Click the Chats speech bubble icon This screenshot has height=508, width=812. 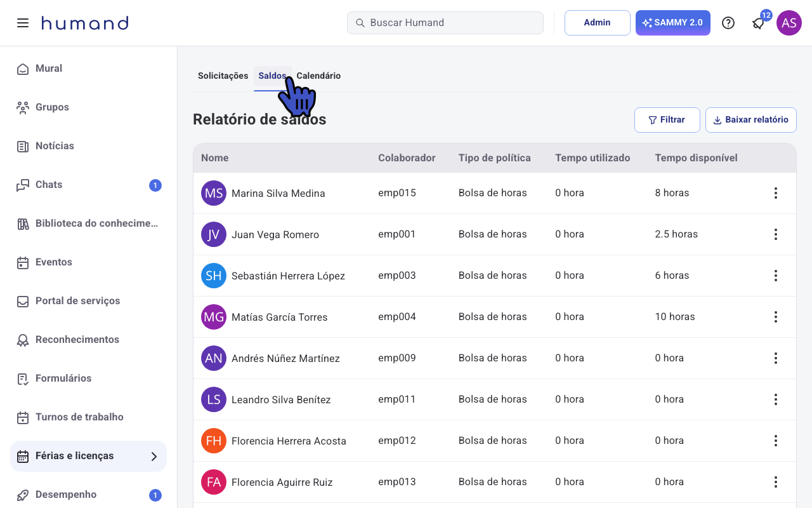(23, 185)
